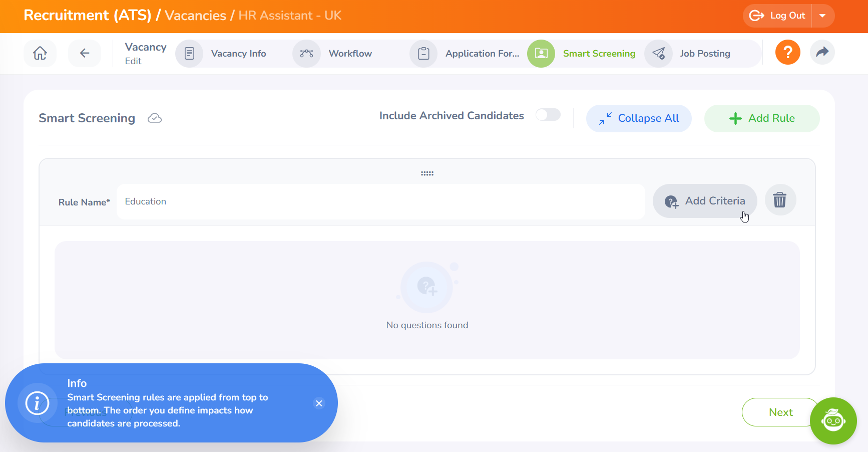The image size is (868, 452).
Task: Open the green chatbot assistant icon
Action: (x=833, y=420)
